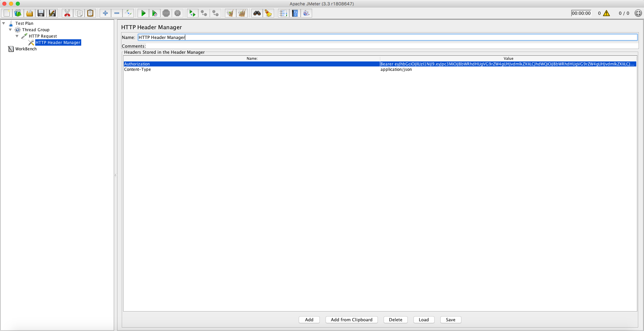Select the Bearer token value cell
The image size is (644, 331).
(x=508, y=64)
